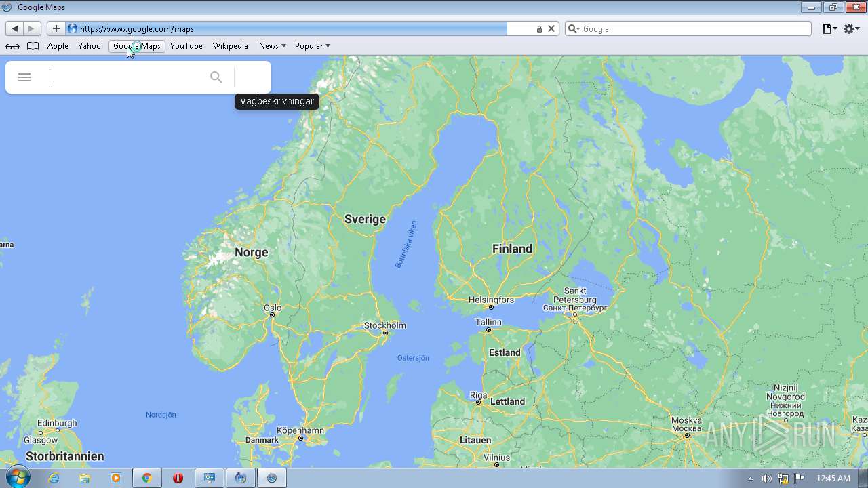This screenshot has width=868, height=488.
Task: Open the gear settings menu in Safari
Action: pos(851,28)
